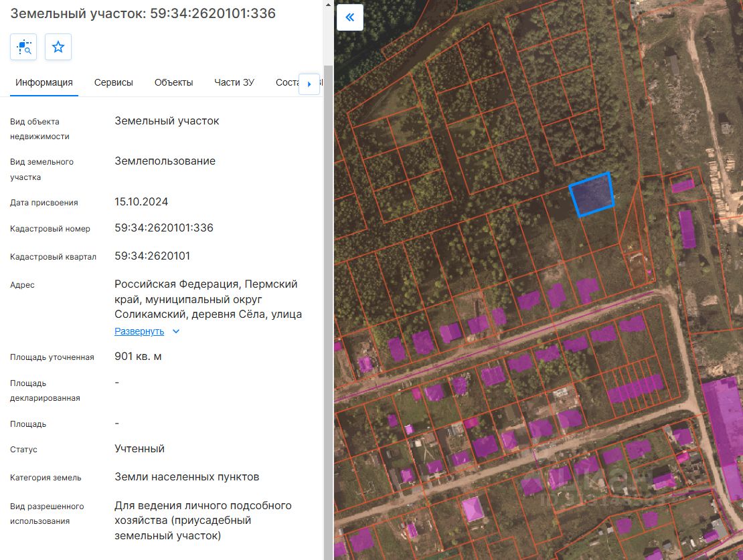Click the Развернуть link to expand address

coord(139,331)
